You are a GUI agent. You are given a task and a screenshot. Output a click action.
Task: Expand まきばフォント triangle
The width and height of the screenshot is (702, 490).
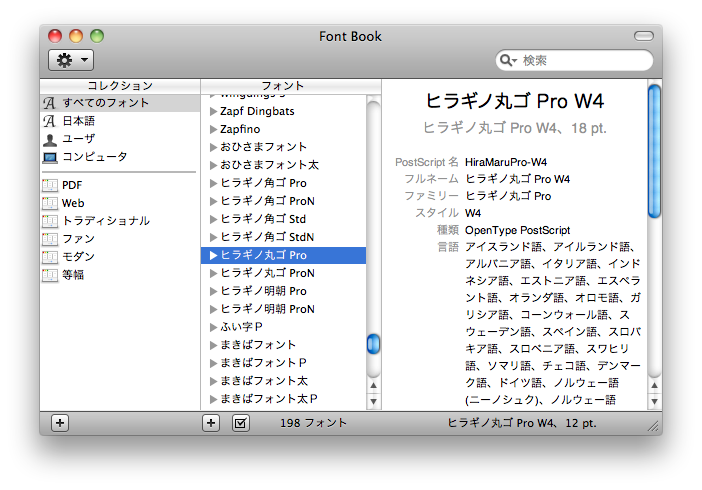(x=214, y=345)
